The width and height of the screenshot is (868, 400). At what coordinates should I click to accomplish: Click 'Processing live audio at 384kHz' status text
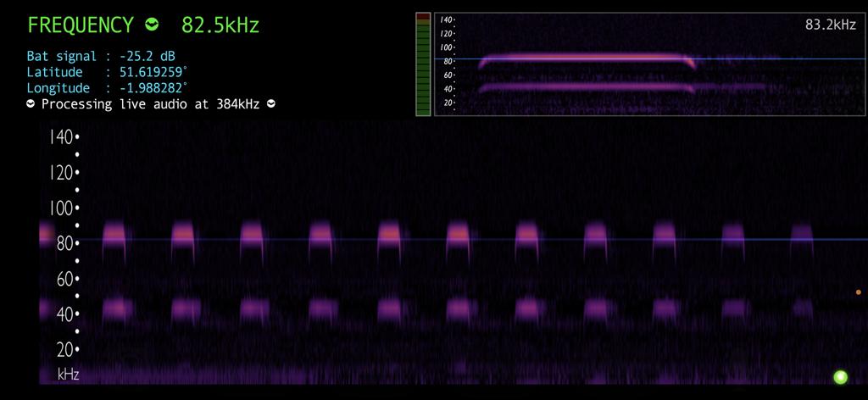pyautogui.click(x=151, y=104)
